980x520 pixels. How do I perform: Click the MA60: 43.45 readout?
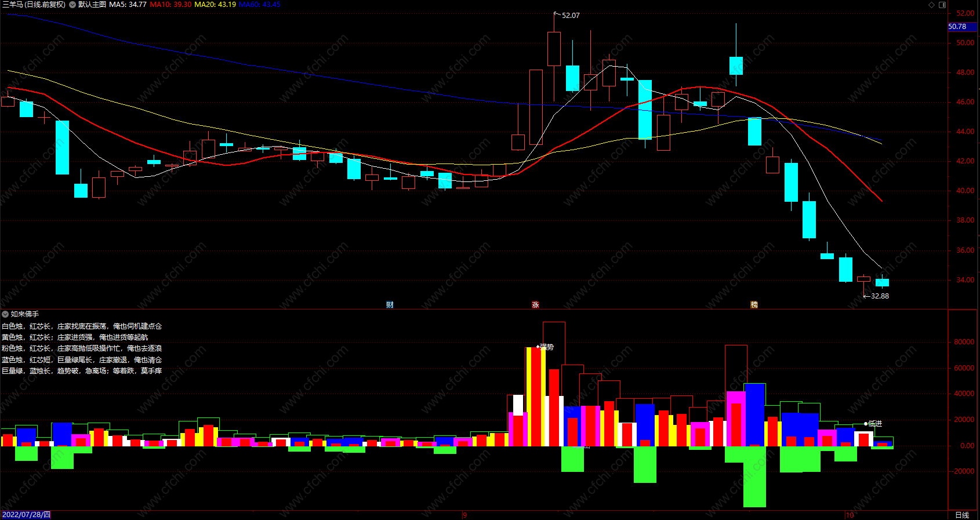click(260, 5)
